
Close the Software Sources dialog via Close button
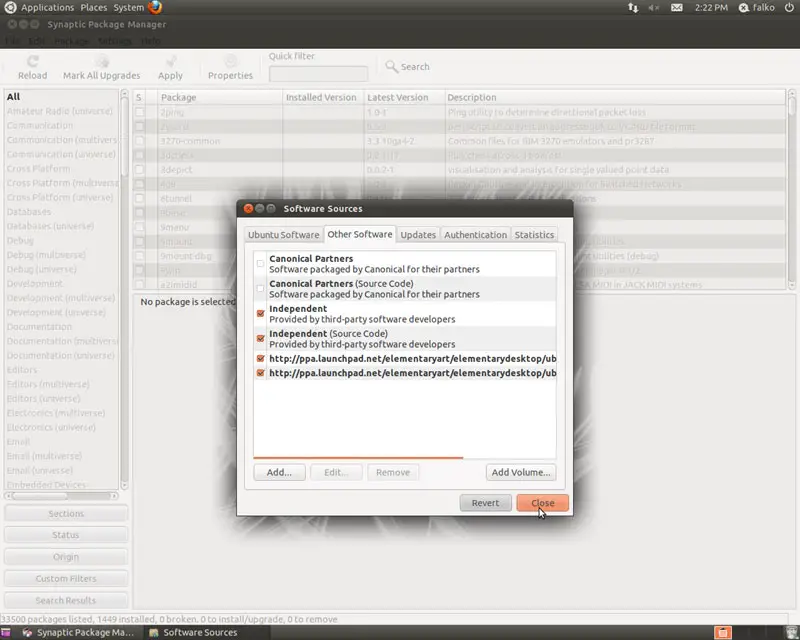pyautogui.click(x=542, y=503)
